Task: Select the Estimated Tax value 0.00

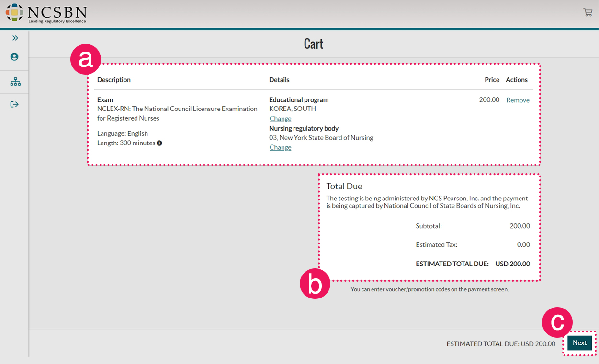Action: (523, 244)
